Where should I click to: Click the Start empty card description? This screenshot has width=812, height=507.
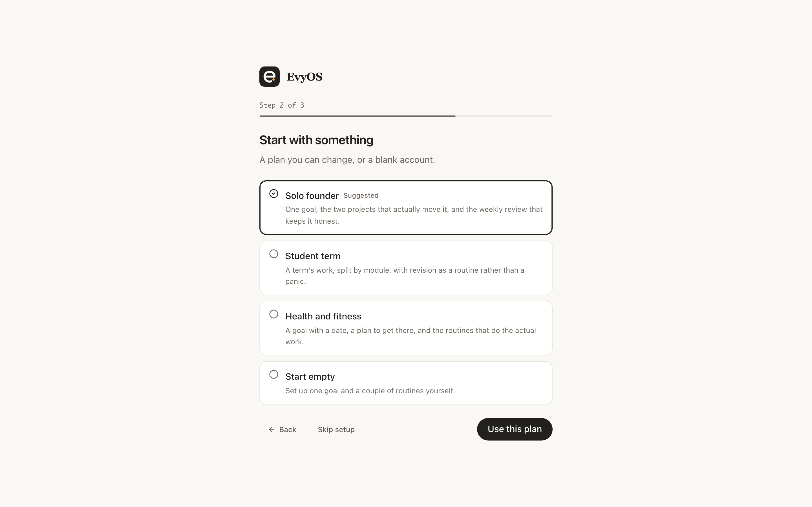[370, 391]
